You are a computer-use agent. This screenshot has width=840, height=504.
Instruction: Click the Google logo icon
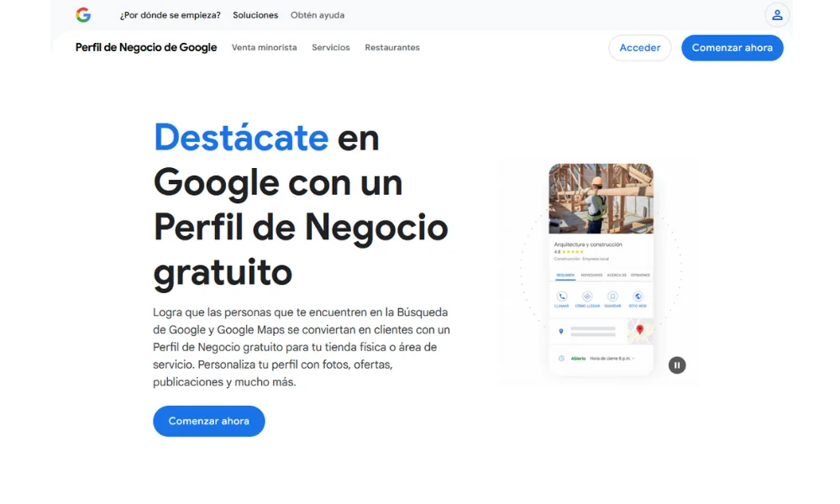click(83, 15)
